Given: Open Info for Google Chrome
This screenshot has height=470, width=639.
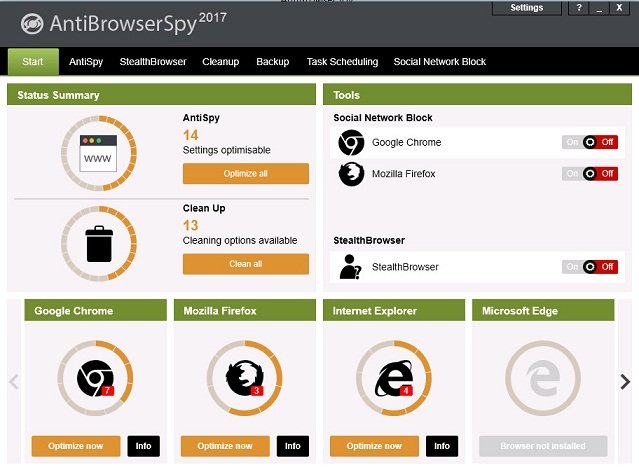Looking at the screenshot, I should pyautogui.click(x=143, y=446).
